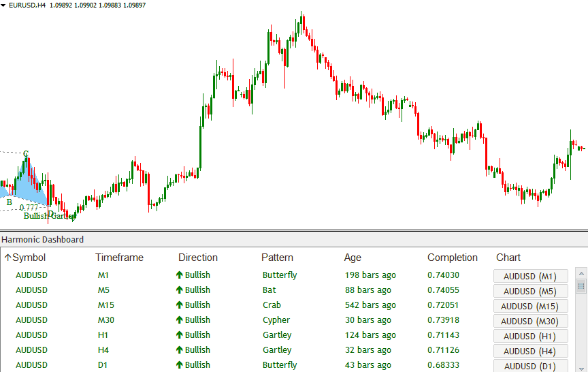588x372 pixels.
Task: Open the AUDUSD (M1) chart button
Action: (529, 276)
